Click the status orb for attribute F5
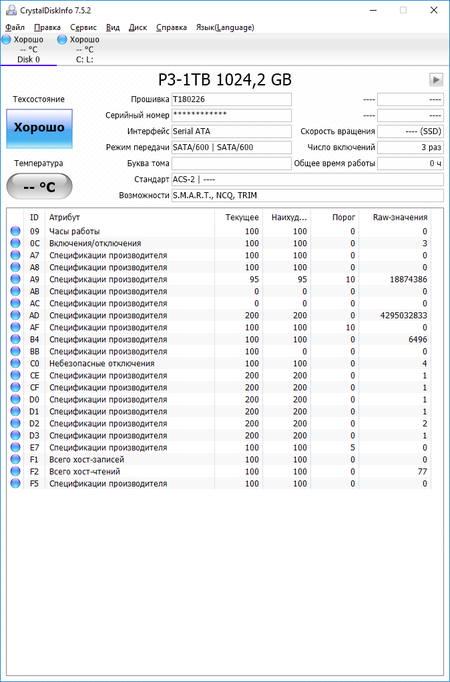450x682 pixels. pyautogui.click(x=15, y=483)
